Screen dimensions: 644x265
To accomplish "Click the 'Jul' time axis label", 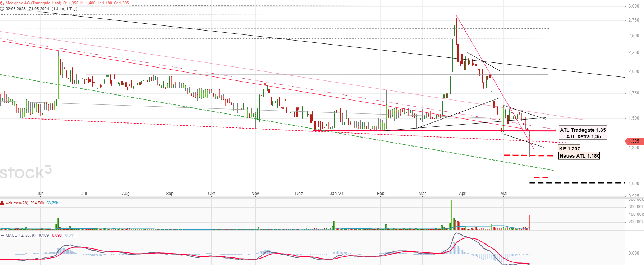I will (x=84, y=194).
